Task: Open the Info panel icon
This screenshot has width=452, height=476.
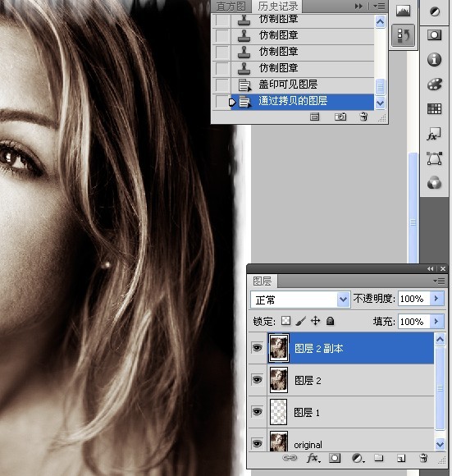Action: click(x=435, y=59)
